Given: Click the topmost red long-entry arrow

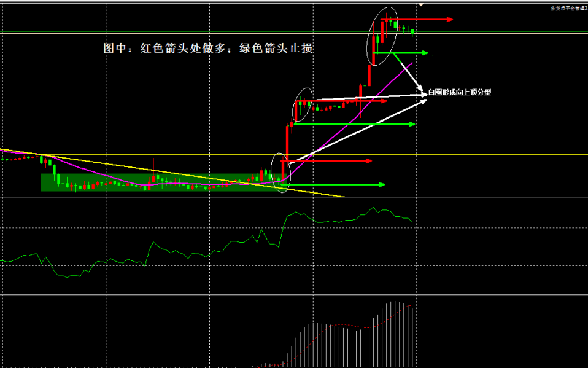Looking at the screenshot, I should click(x=430, y=20).
